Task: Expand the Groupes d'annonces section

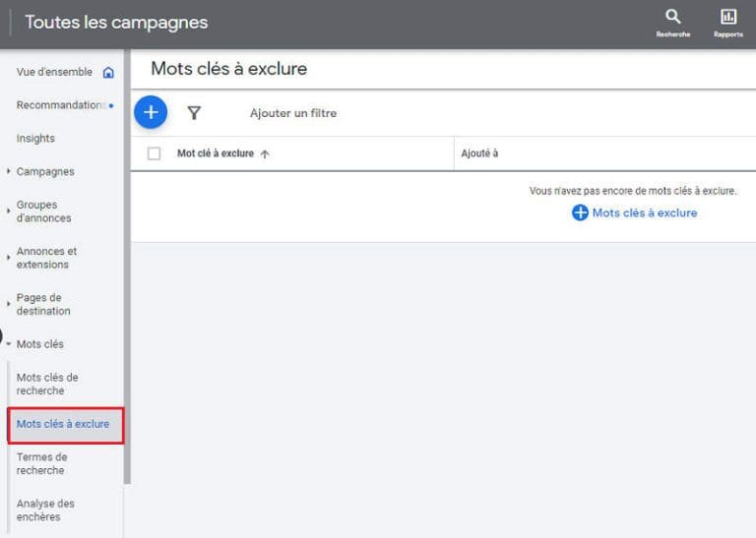Action: point(9,211)
